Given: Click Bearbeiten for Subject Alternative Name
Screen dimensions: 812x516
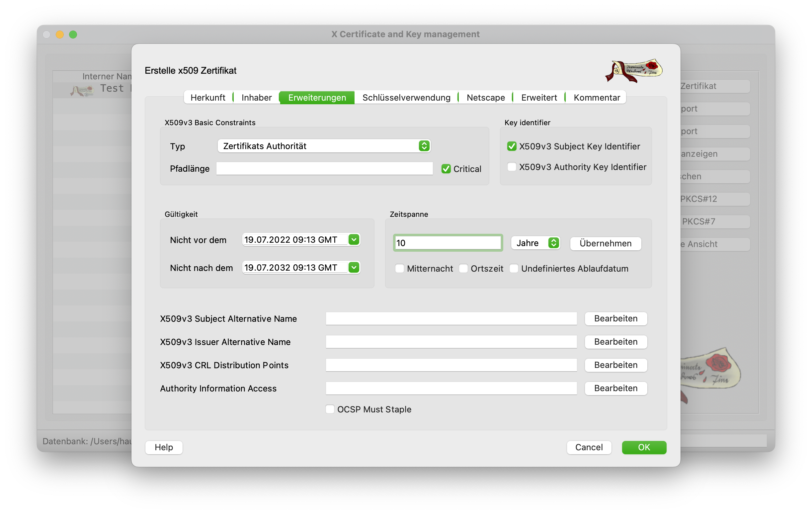Looking at the screenshot, I should (615, 319).
